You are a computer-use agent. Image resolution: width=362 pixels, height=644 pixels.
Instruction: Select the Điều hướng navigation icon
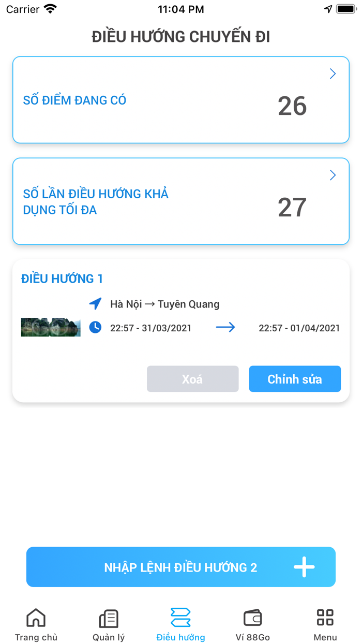(180, 617)
